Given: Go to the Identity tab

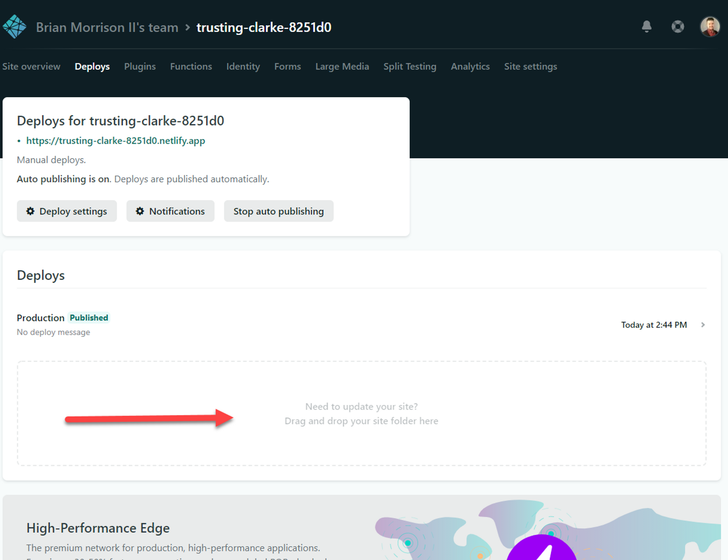Looking at the screenshot, I should [243, 67].
